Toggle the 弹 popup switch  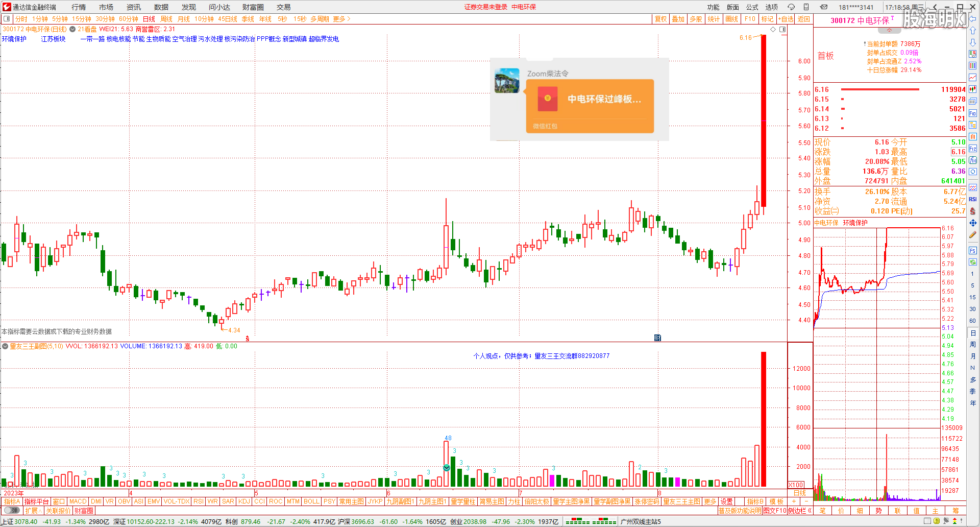tap(12, 510)
